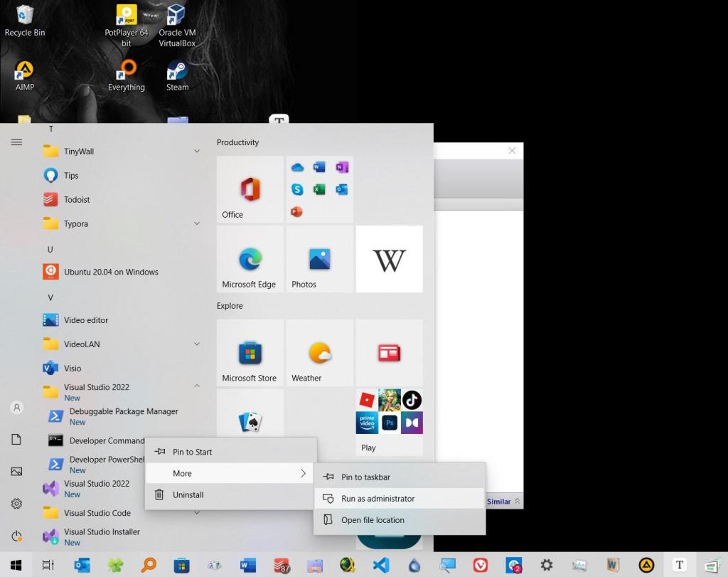Click the Power button in Start sidebar
This screenshot has width=728, height=577.
(16, 536)
